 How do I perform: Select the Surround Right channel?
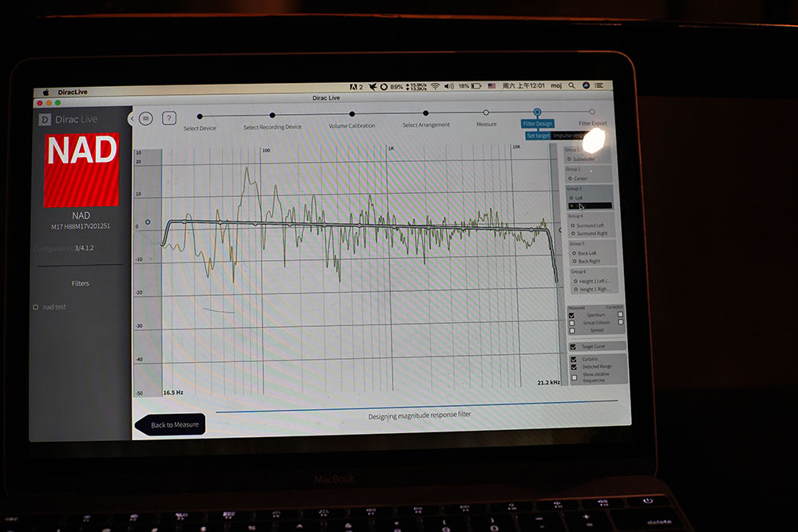pos(590,234)
